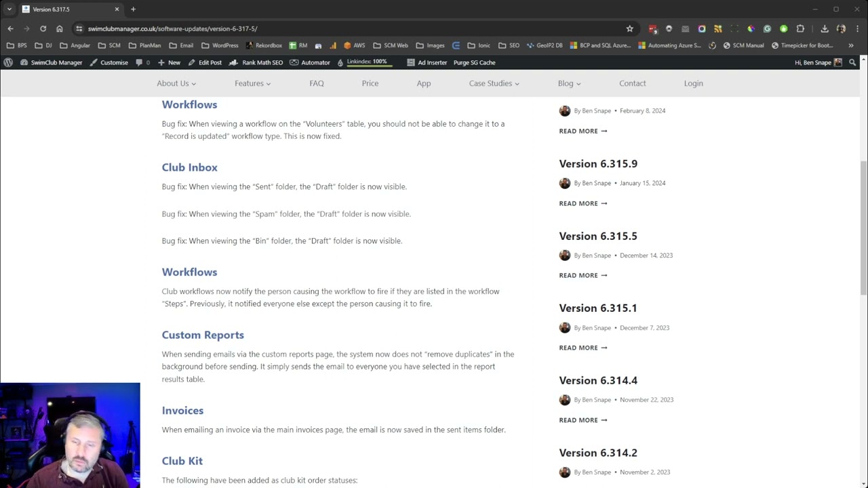The width and height of the screenshot is (868, 488).
Task: Open the comments bubble in the admin bar
Action: 142,62
